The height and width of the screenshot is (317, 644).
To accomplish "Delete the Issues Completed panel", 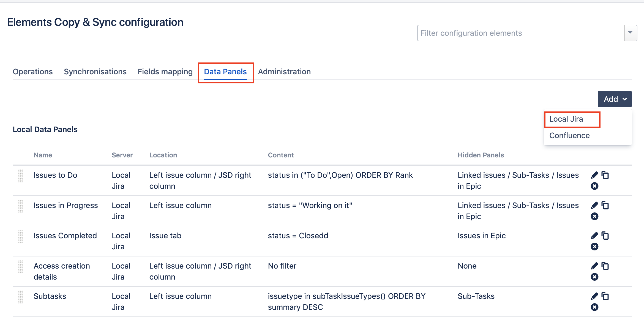I will [x=594, y=247].
